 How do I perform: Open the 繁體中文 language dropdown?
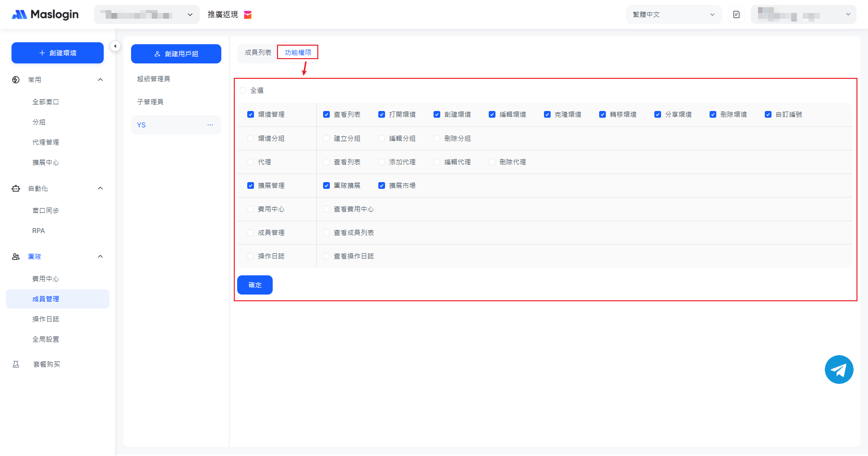(673, 14)
